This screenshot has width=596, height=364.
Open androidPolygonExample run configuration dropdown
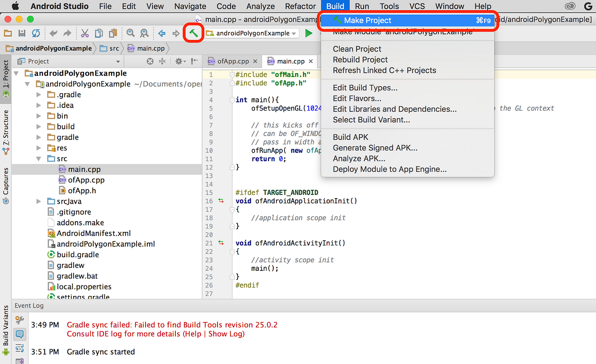point(252,33)
